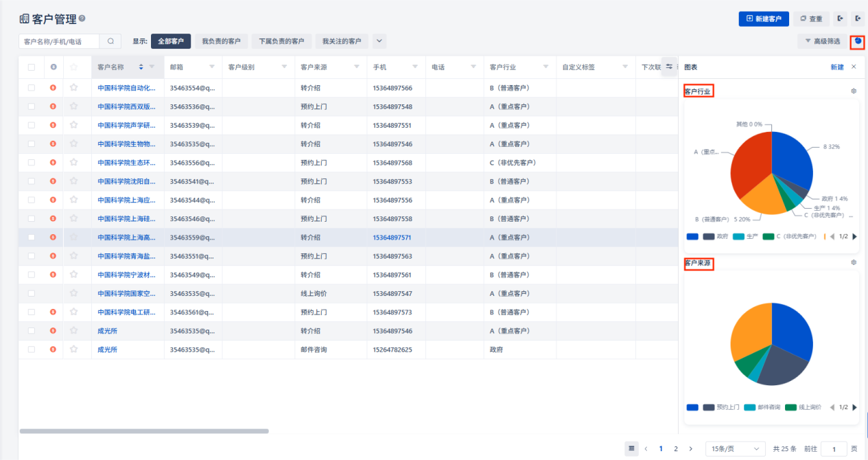Check the select-all checkbox in table header
The height and width of the screenshot is (460, 868).
click(31, 67)
